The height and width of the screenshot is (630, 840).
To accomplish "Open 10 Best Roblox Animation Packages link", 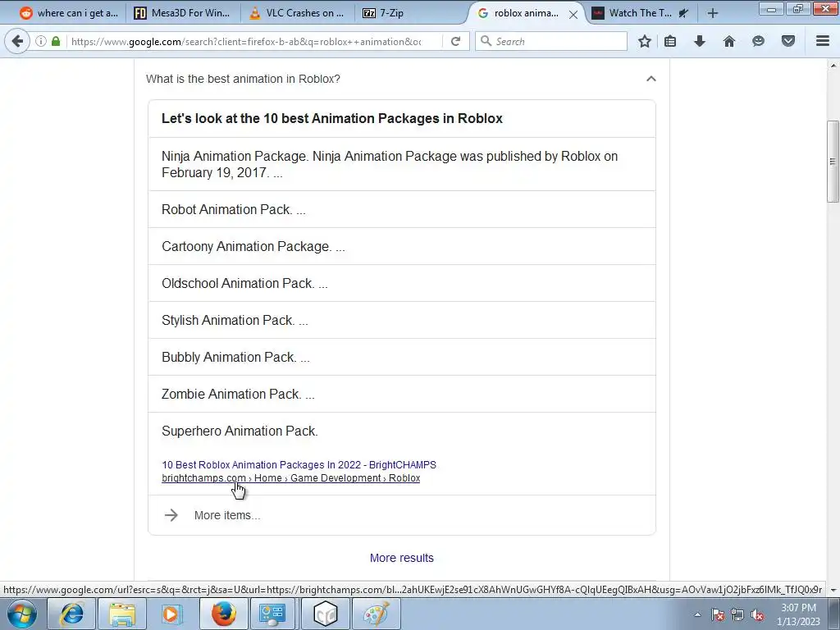I will (x=299, y=464).
